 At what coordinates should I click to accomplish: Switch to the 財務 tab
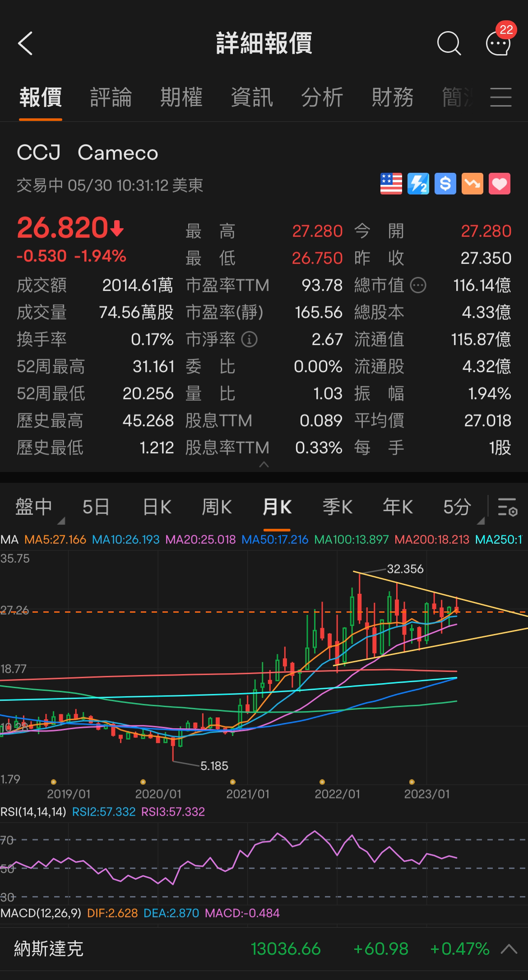(393, 97)
